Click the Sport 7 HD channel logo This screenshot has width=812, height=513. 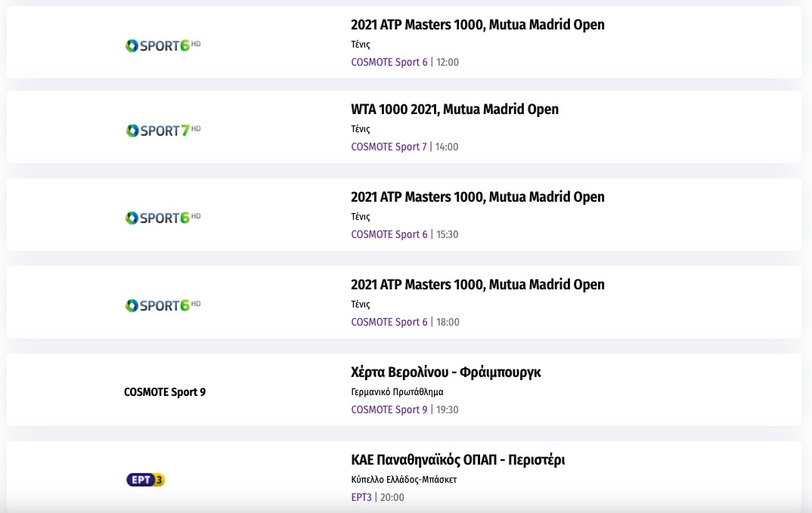[163, 130]
